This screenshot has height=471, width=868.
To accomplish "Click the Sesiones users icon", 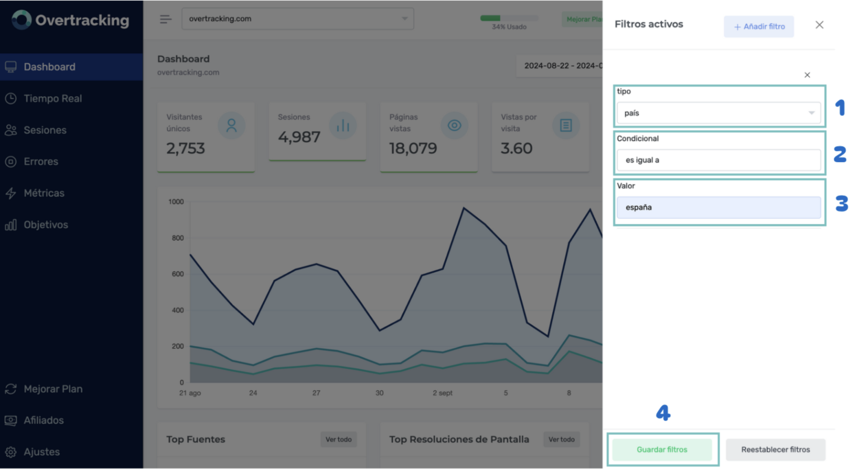I will 11,130.
